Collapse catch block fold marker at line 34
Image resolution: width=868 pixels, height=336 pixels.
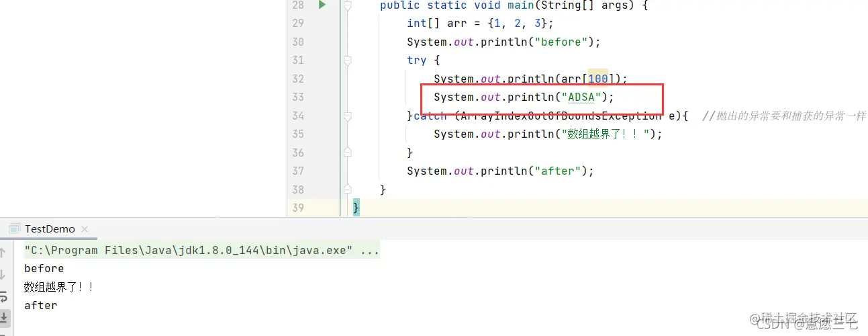click(x=347, y=116)
